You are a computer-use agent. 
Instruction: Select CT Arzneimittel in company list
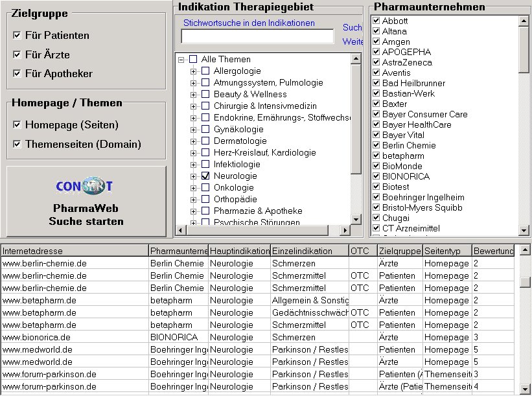tap(411, 228)
